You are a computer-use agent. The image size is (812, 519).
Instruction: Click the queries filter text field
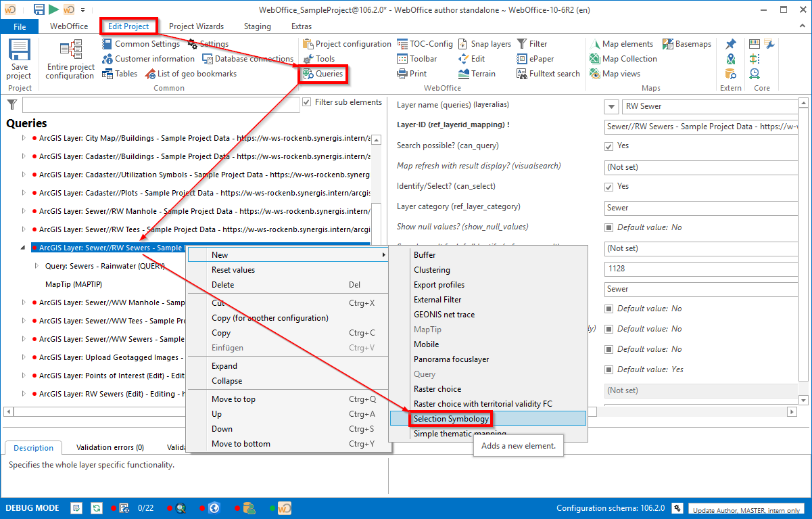160,105
